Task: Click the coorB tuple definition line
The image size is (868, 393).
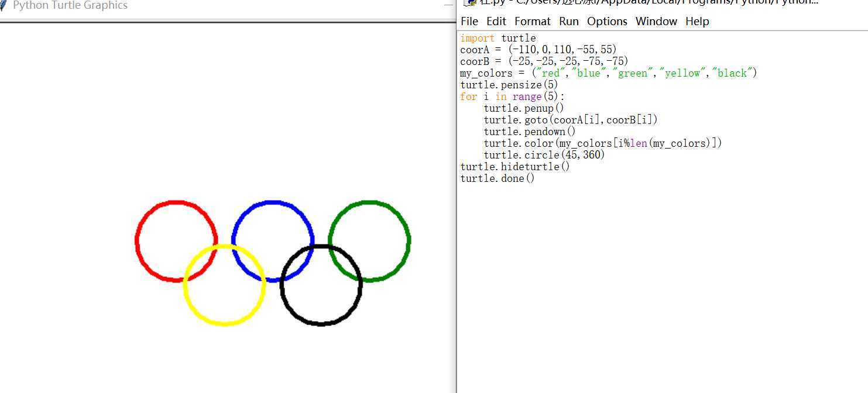Action: [x=544, y=61]
